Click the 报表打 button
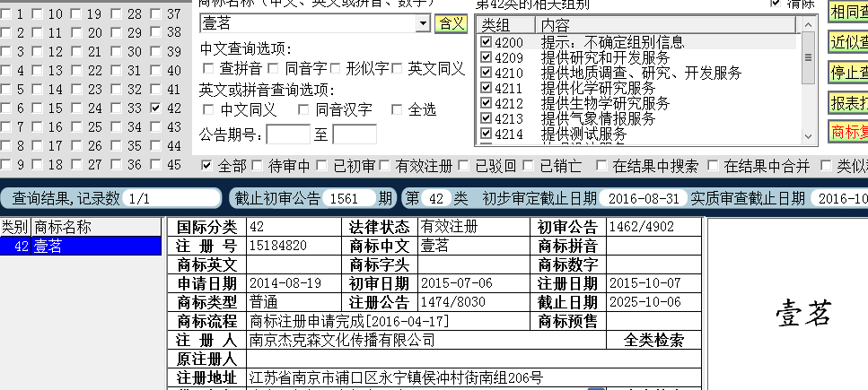 tap(848, 102)
